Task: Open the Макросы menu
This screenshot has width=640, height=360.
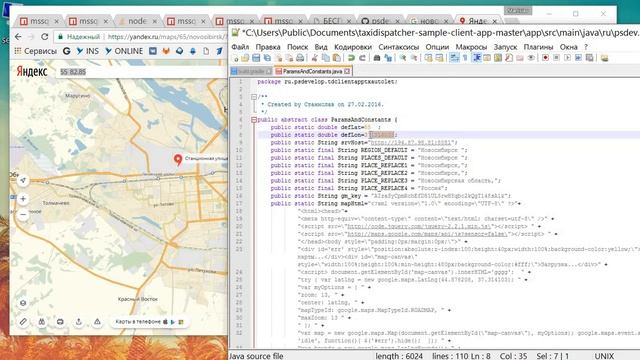Action: click(x=471, y=47)
